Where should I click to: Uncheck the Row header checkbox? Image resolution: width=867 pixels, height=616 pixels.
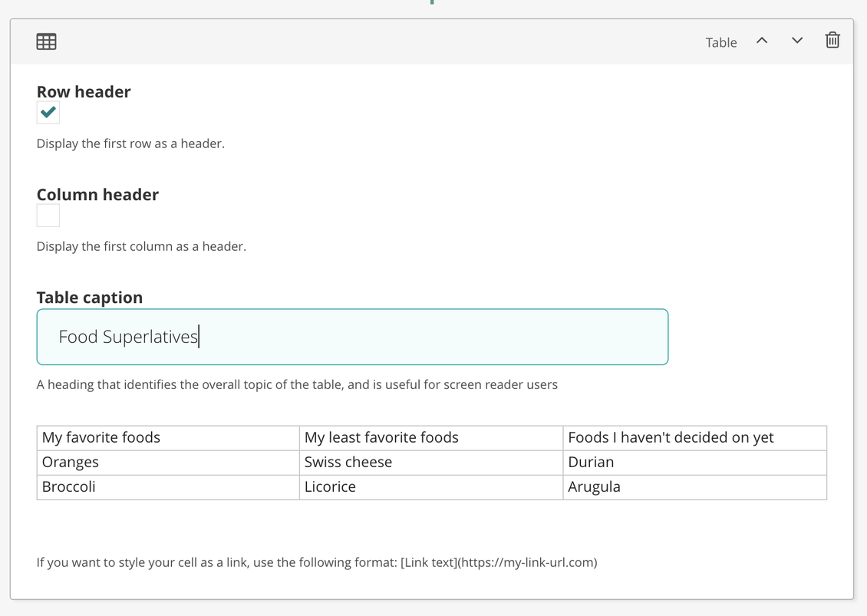[x=48, y=112]
